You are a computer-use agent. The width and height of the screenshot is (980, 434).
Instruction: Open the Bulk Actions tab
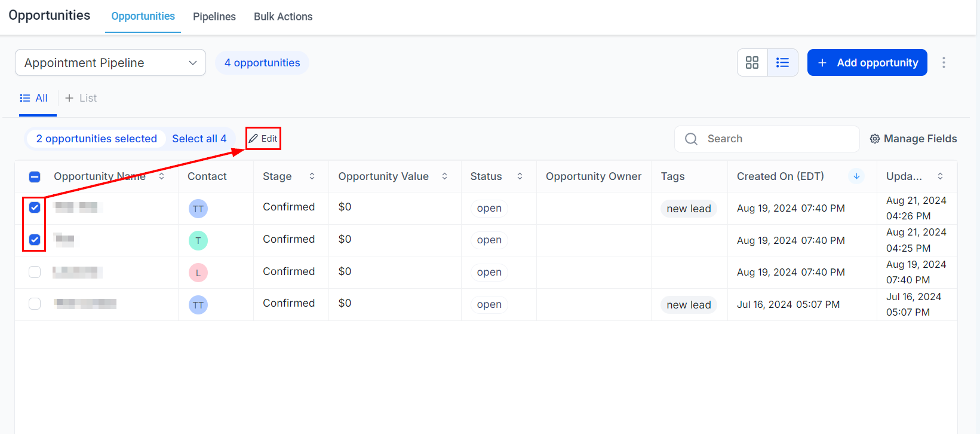[283, 17]
